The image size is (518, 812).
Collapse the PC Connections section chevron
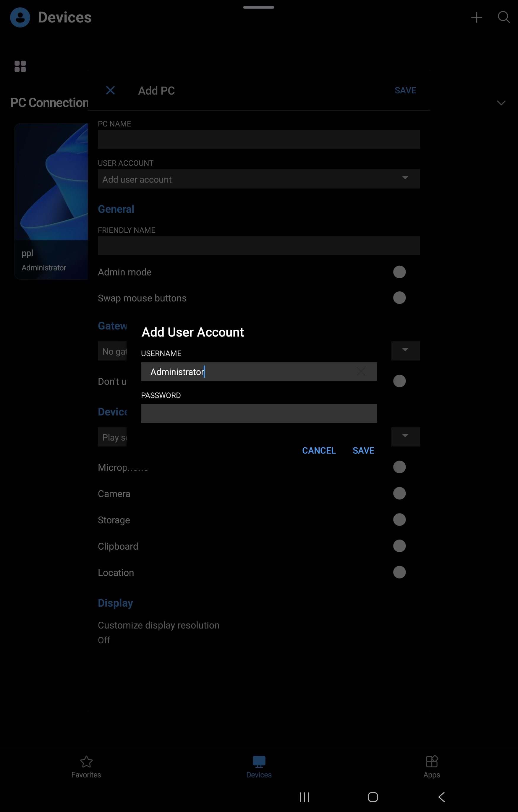(501, 103)
